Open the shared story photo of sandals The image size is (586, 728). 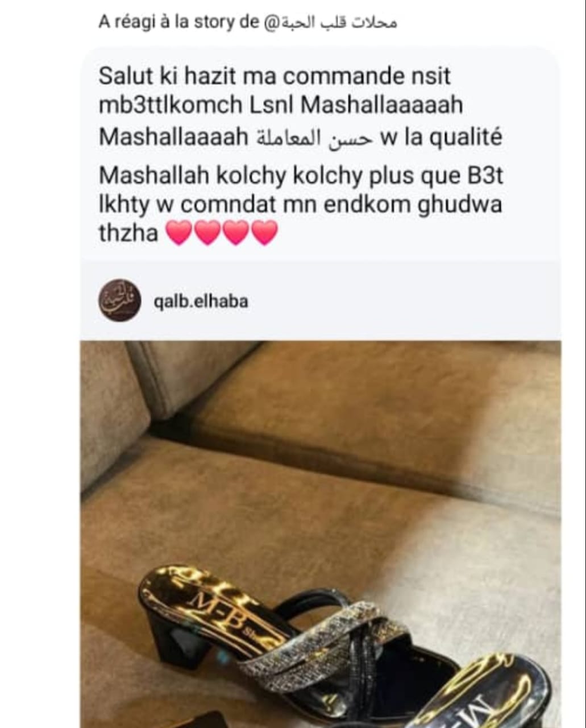(x=321, y=534)
